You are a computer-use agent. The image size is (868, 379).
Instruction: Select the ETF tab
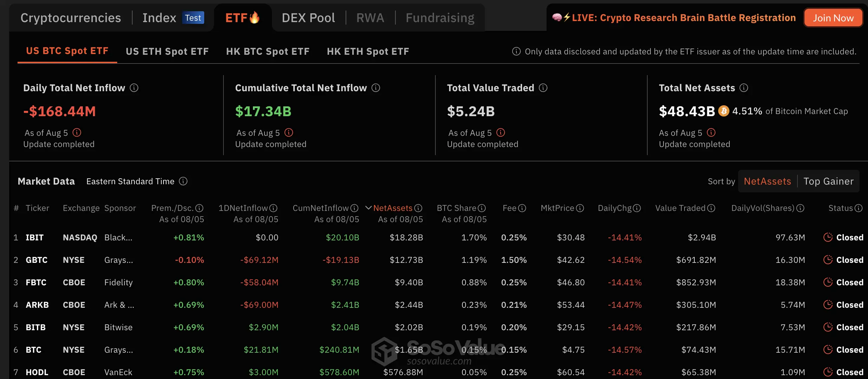[242, 18]
